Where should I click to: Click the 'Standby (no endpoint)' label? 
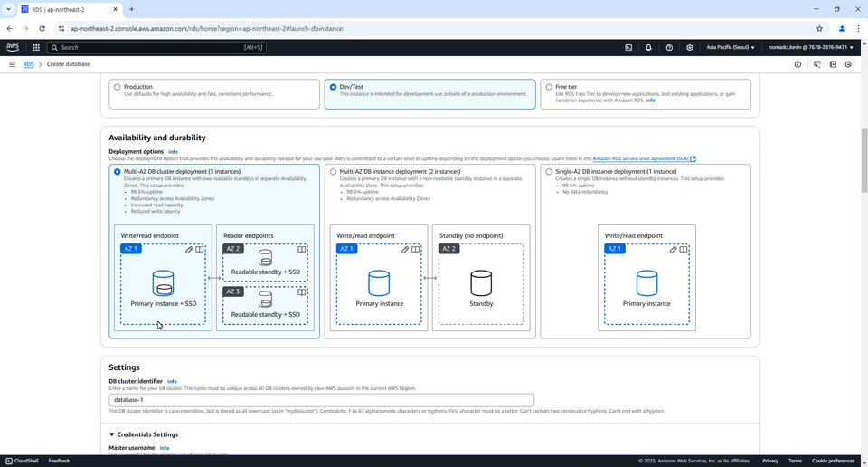pos(471,235)
